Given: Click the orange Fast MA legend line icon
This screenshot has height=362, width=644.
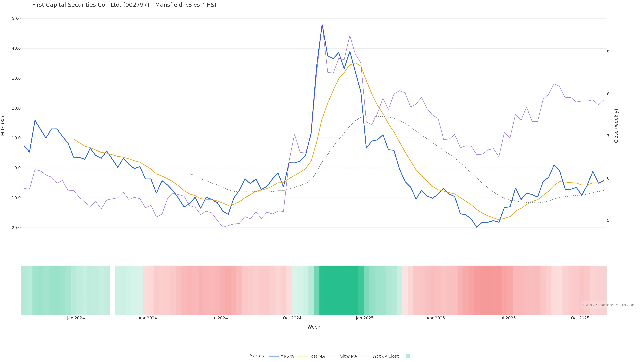Looking at the screenshot, I should 303,356.
